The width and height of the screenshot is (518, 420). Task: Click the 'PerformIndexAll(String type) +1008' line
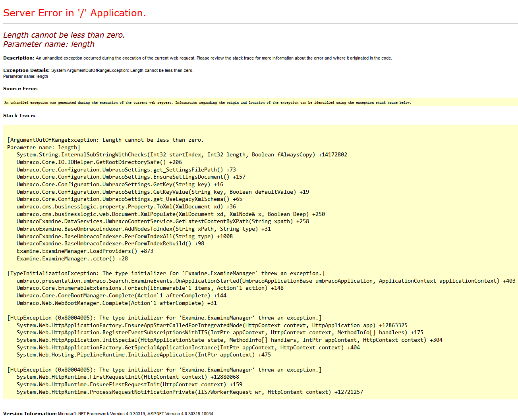point(125,236)
